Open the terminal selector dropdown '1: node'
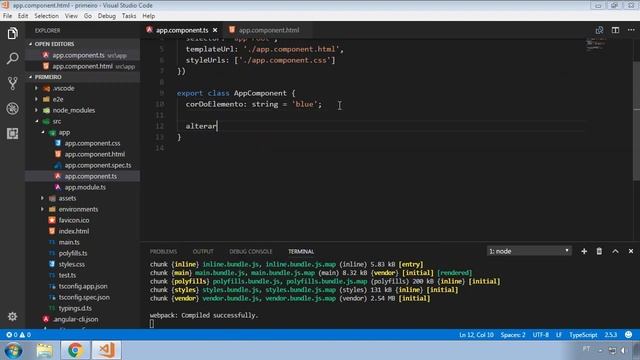 point(529,251)
